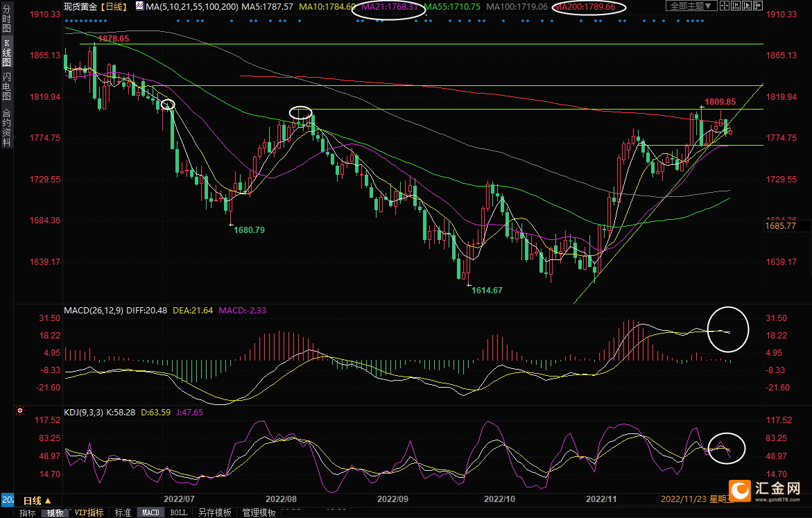The image size is (812, 518).
Task: Click the 管理模板 button
Action: 259,513
